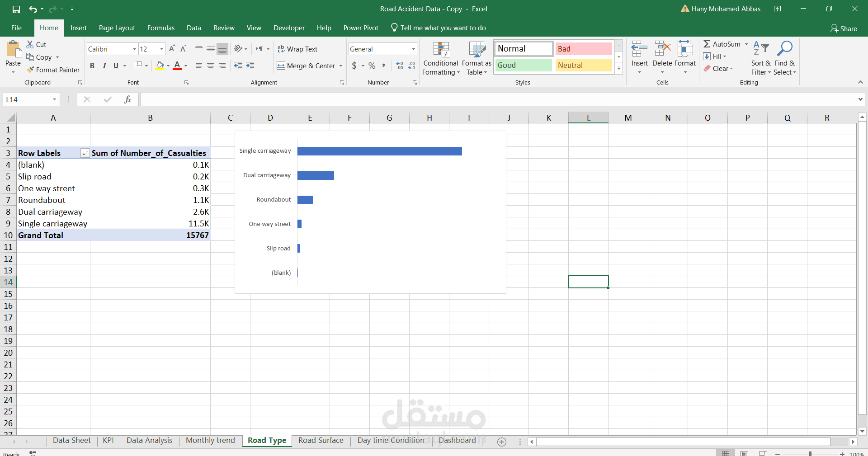Screen dimensions: 868x456
Task: Go to the Dashboard sheet
Action: tap(457, 441)
